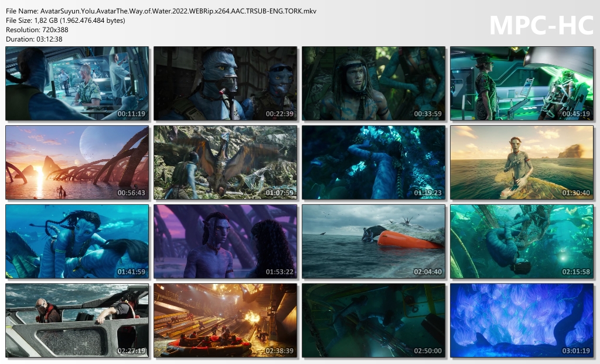Image resolution: width=600 pixels, height=364 pixels.
Task: Choose the thumbnail stamped 02:50:00
Action: coord(373,321)
